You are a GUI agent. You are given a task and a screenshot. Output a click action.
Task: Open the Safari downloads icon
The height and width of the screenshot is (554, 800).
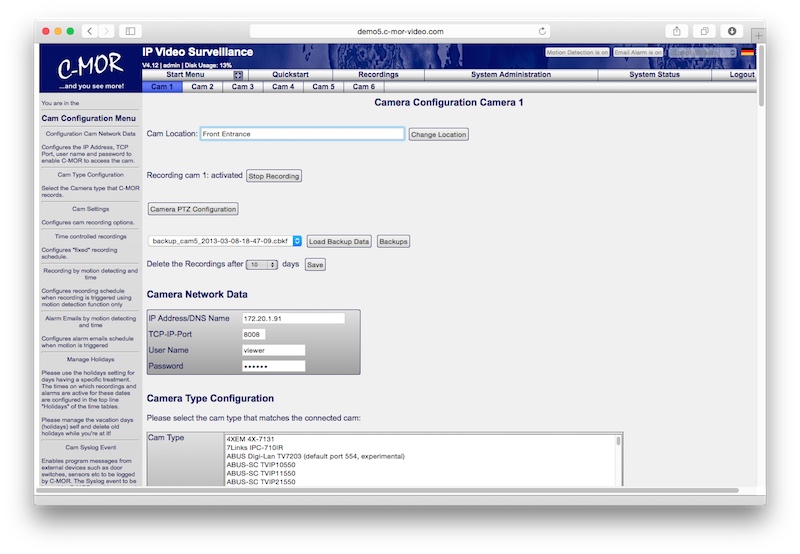pos(732,32)
